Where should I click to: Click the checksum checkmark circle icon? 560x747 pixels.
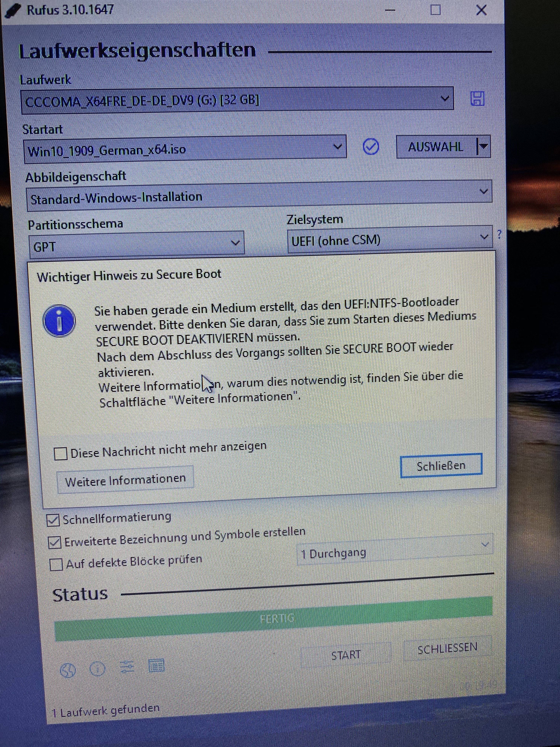pos(371,147)
